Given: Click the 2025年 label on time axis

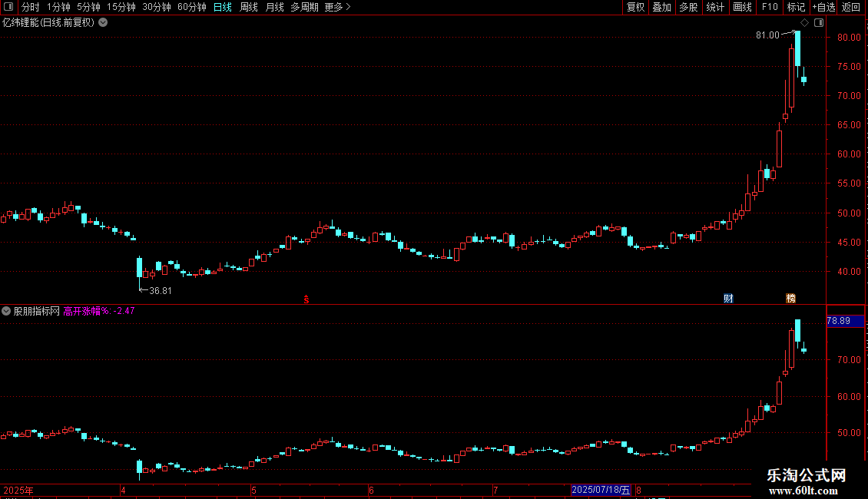Looking at the screenshot, I should click(x=18, y=491).
